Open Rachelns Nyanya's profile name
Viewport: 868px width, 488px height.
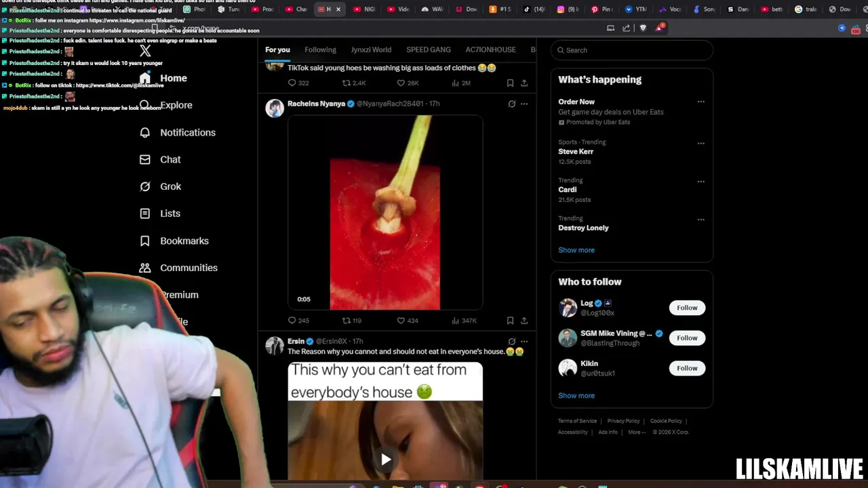pos(316,104)
